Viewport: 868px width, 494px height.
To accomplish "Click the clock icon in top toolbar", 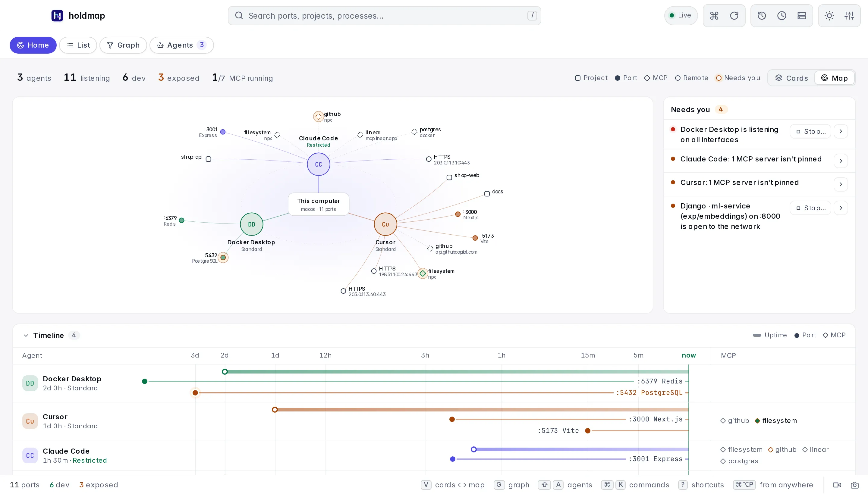I will pos(782,16).
